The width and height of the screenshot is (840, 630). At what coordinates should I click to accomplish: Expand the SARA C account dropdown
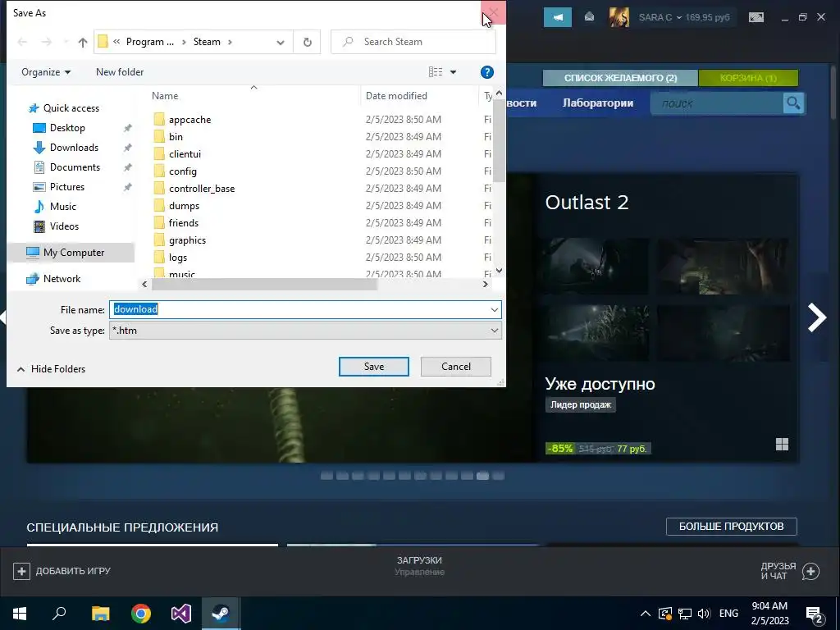pos(679,18)
